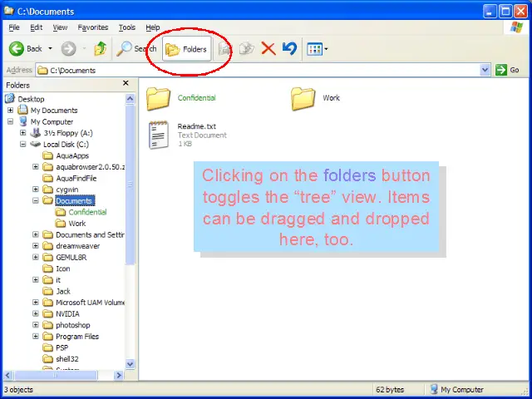Open the Tools menu

126,27
